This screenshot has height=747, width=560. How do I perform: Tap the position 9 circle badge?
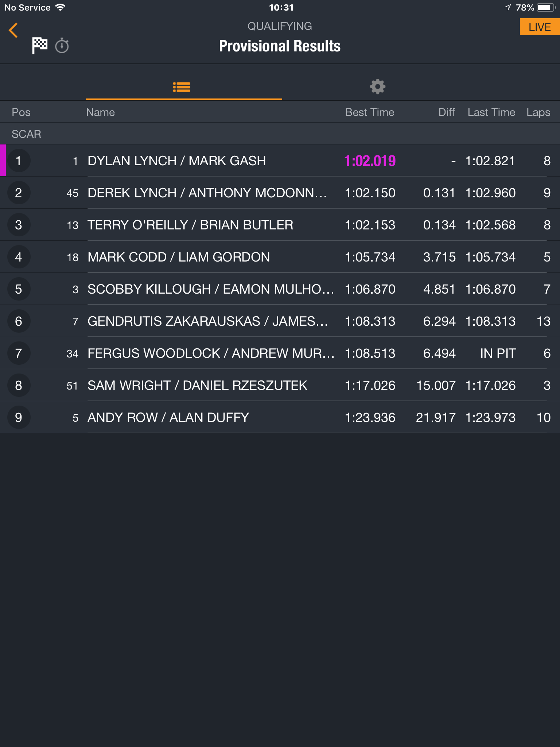19,418
